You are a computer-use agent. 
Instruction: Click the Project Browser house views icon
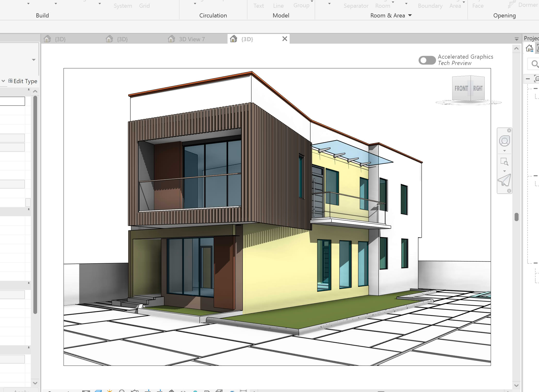[x=529, y=48]
